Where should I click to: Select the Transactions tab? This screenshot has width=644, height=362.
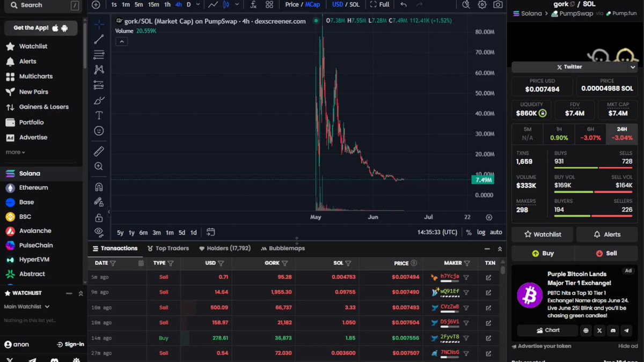pos(115,248)
